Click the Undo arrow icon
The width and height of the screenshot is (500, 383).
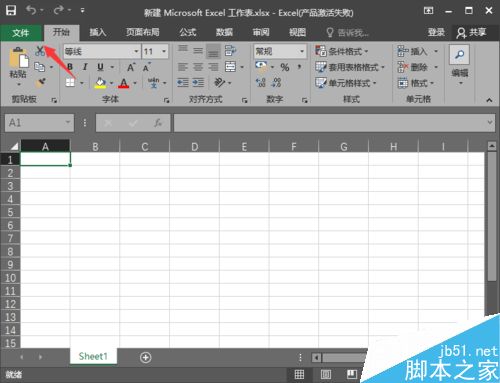click(x=31, y=11)
